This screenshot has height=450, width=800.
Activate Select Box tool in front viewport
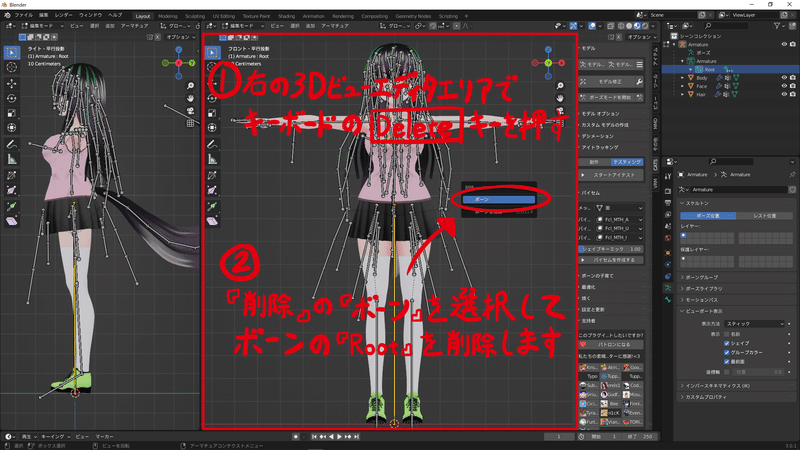tap(213, 52)
